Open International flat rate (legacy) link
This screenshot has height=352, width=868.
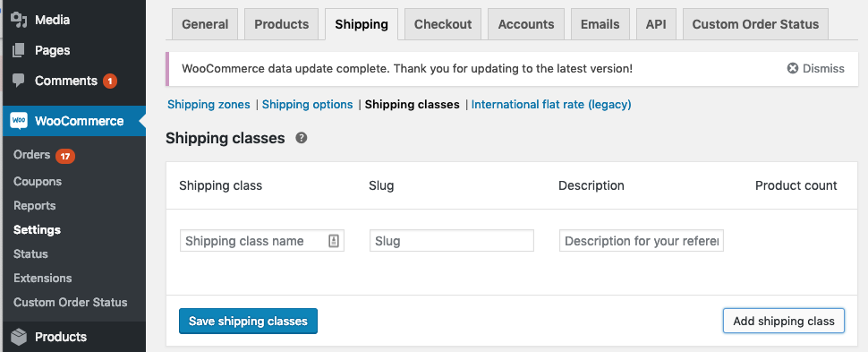(551, 104)
